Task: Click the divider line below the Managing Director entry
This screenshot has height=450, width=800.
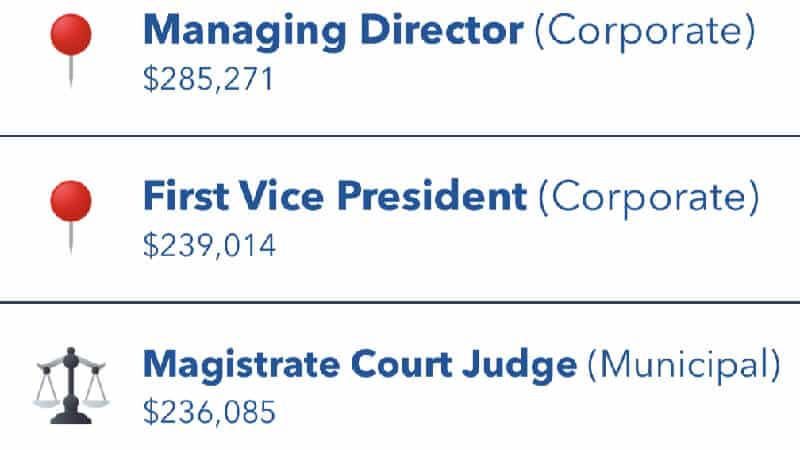Action: pos(400,136)
